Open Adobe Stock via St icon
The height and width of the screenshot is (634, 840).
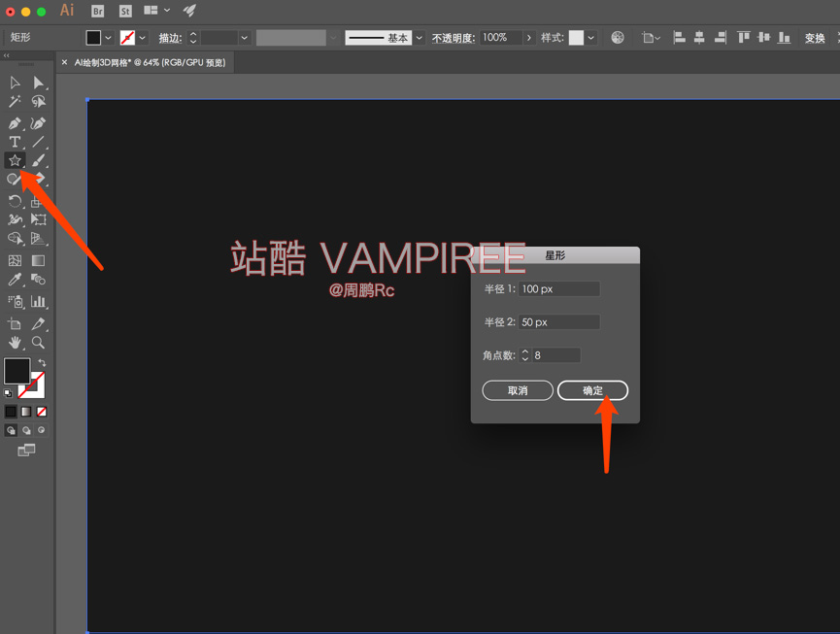point(125,11)
